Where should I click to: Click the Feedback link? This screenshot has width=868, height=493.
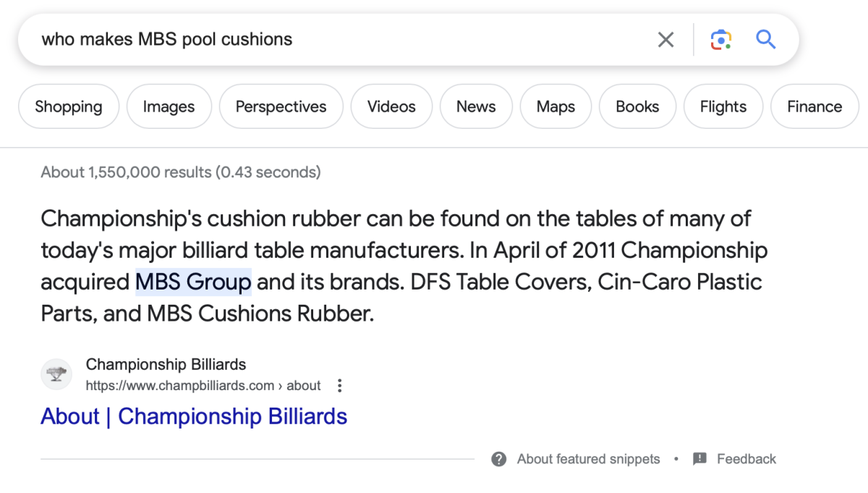click(x=746, y=459)
